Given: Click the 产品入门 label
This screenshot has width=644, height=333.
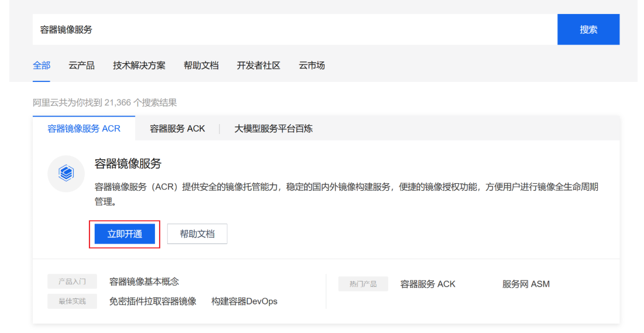Looking at the screenshot, I should tap(73, 281).
